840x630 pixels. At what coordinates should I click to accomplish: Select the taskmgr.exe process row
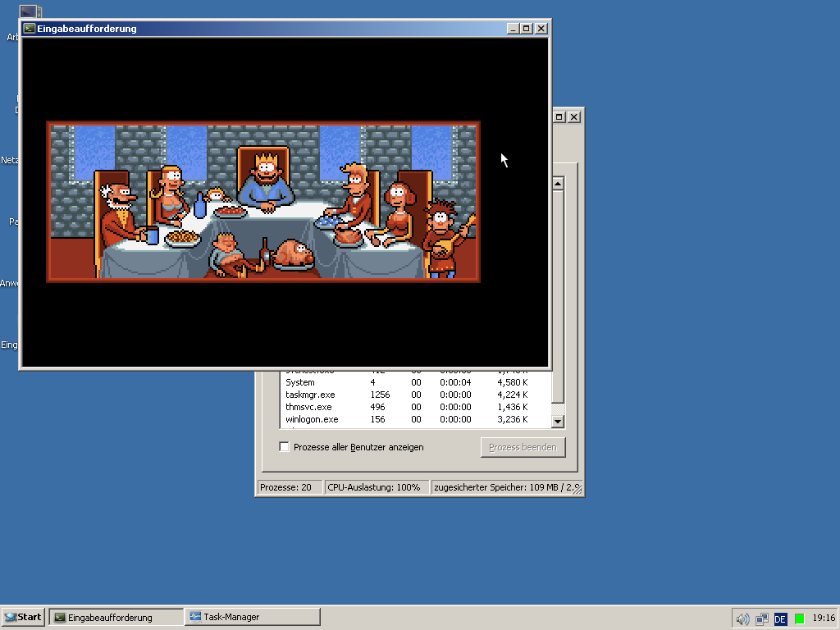pyautogui.click(x=415, y=395)
